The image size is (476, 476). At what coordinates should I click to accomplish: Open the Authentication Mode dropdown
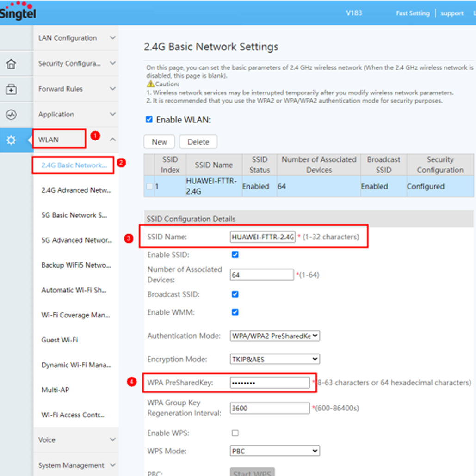(275, 336)
